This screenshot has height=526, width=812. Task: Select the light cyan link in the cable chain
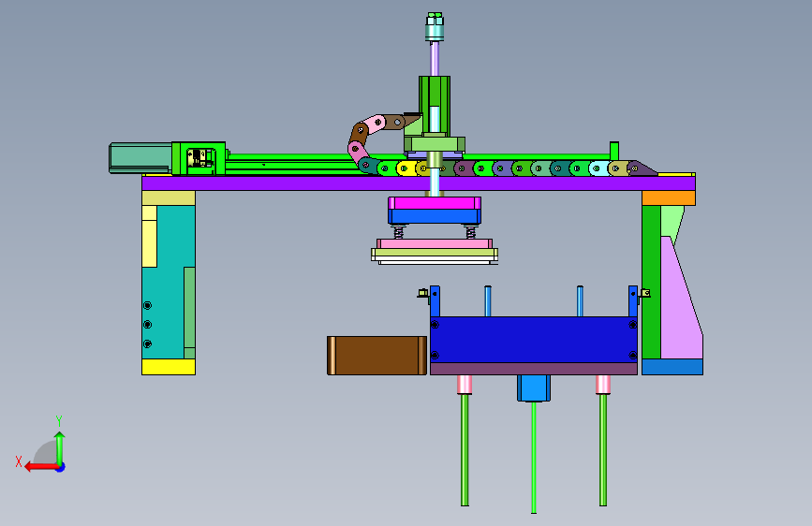pos(599,168)
